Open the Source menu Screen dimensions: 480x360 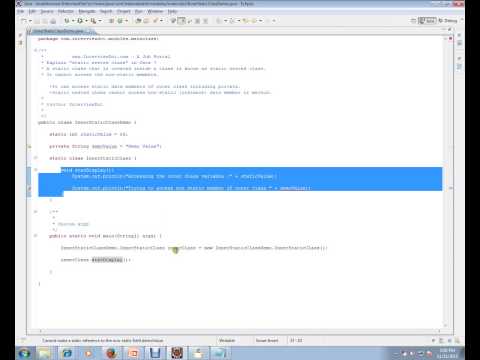[47, 11]
